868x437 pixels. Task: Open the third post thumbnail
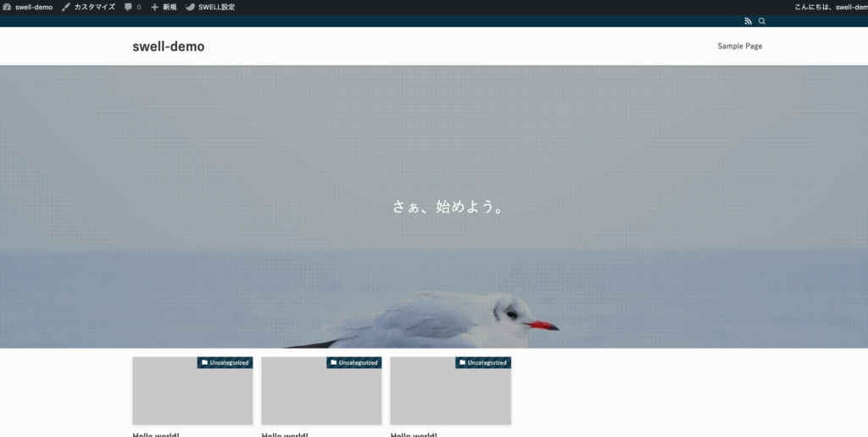[x=450, y=395]
